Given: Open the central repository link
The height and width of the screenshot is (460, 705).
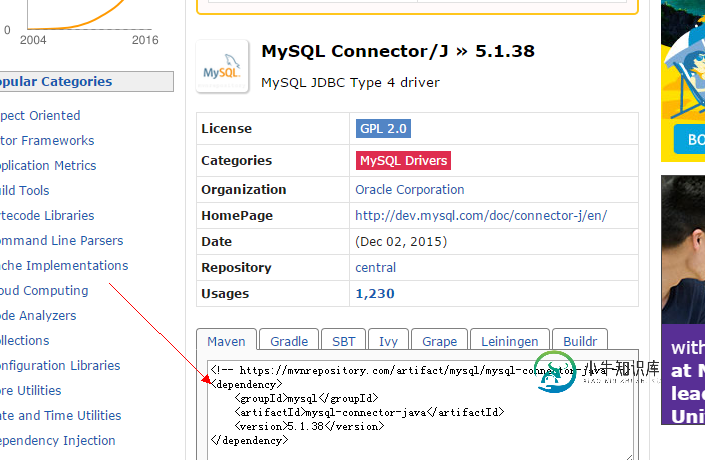Looking at the screenshot, I should [375, 268].
